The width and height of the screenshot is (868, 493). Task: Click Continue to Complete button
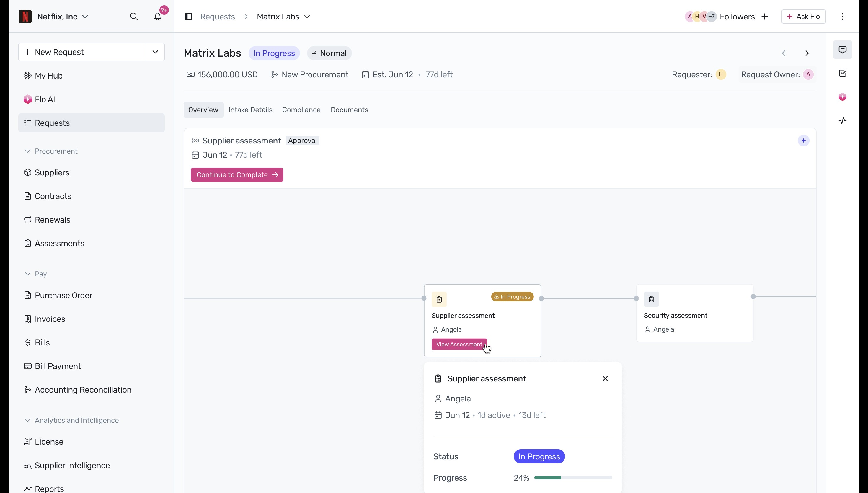point(237,175)
